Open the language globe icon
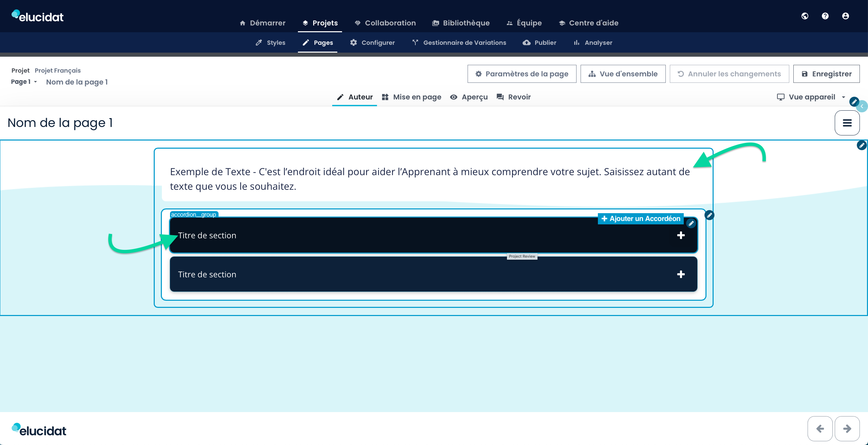 pyautogui.click(x=805, y=16)
